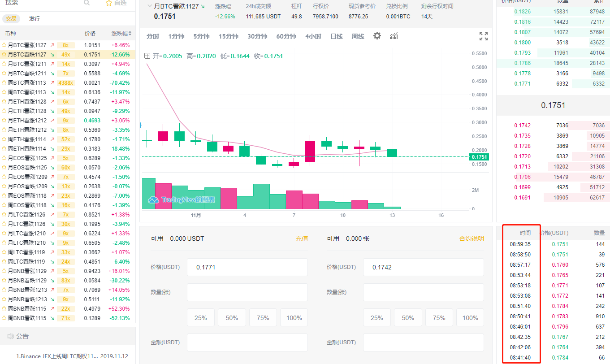This screenshot has width=610, height=364.
Task: Click 25% button in the 可用 USDT form
Action: click(x=201, y=318)
